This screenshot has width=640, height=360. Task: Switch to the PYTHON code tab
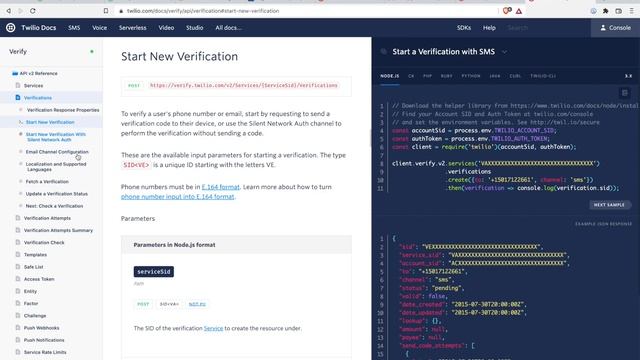tap(471, 76)
